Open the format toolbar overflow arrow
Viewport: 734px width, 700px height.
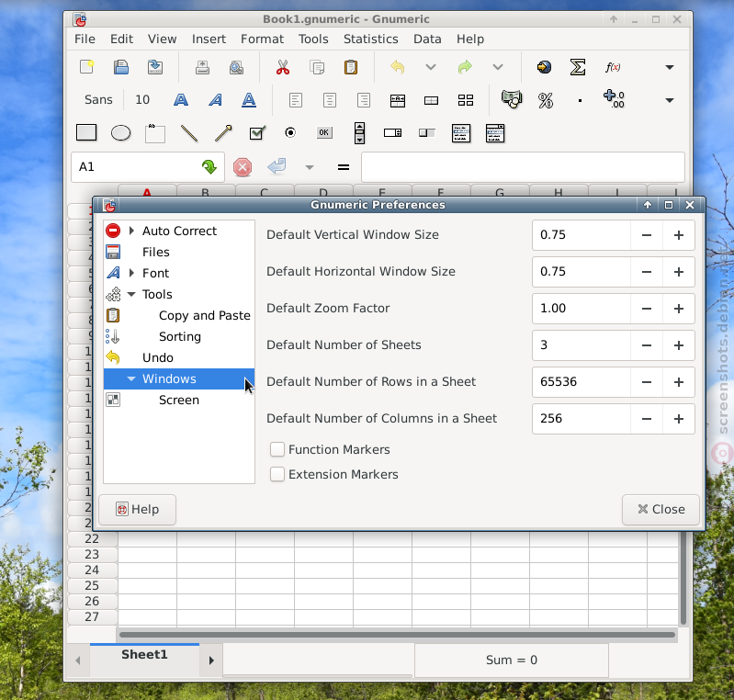[x=670, y=100]
